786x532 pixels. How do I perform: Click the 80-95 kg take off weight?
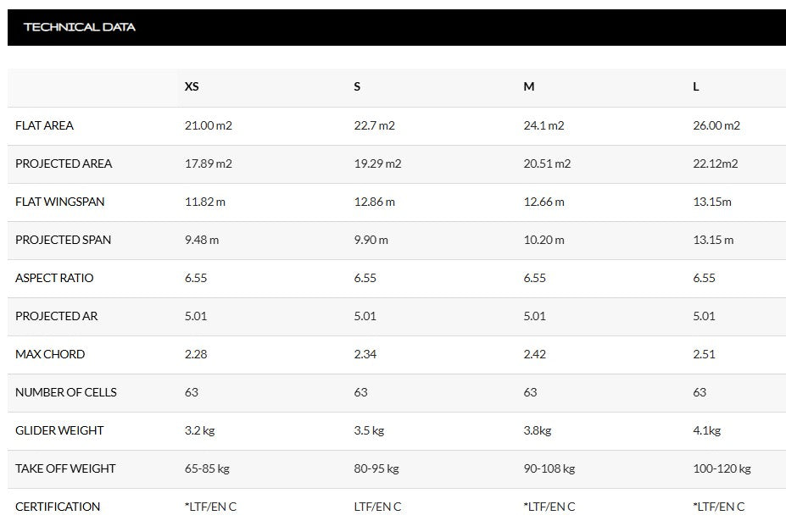point(376,468)
